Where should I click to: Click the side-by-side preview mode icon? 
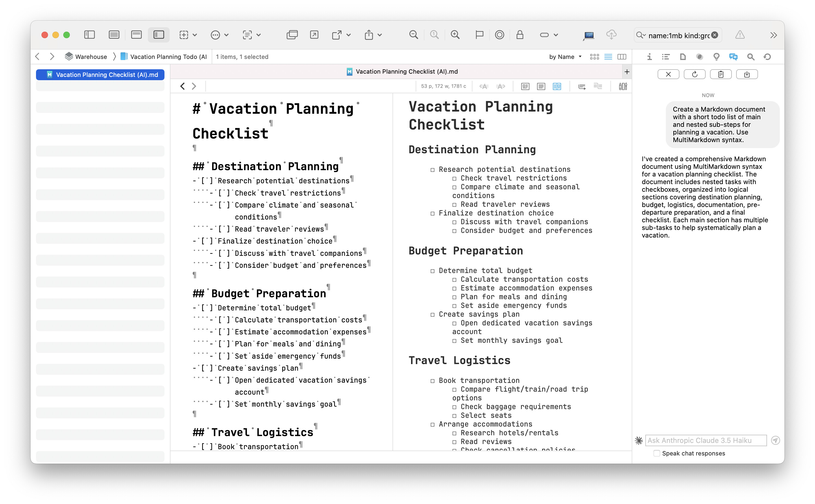(557, 86)
